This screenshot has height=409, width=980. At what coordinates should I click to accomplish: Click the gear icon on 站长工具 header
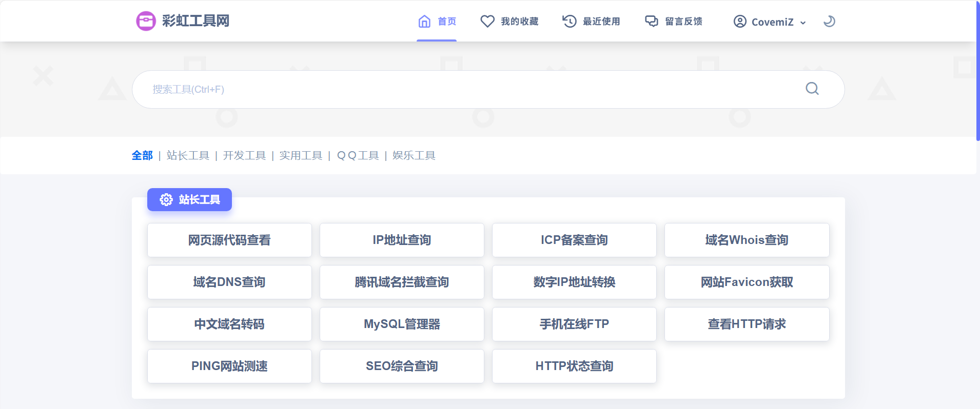tap(166, 199)
